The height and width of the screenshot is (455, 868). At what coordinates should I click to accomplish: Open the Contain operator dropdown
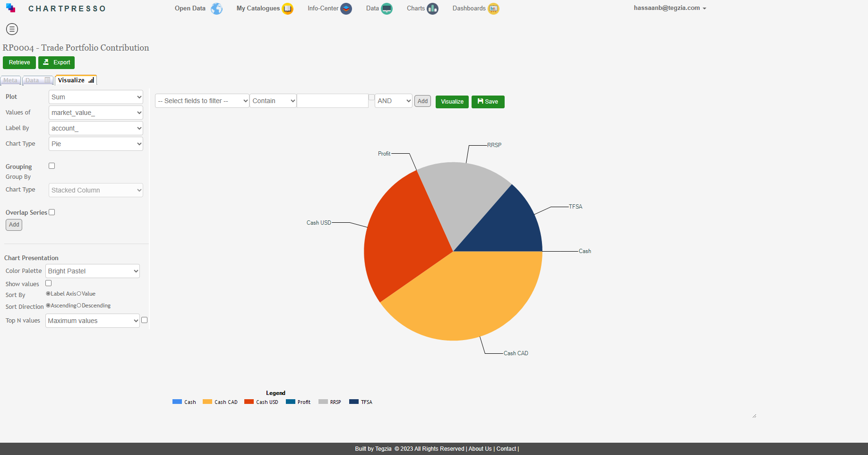pos(273,101)
